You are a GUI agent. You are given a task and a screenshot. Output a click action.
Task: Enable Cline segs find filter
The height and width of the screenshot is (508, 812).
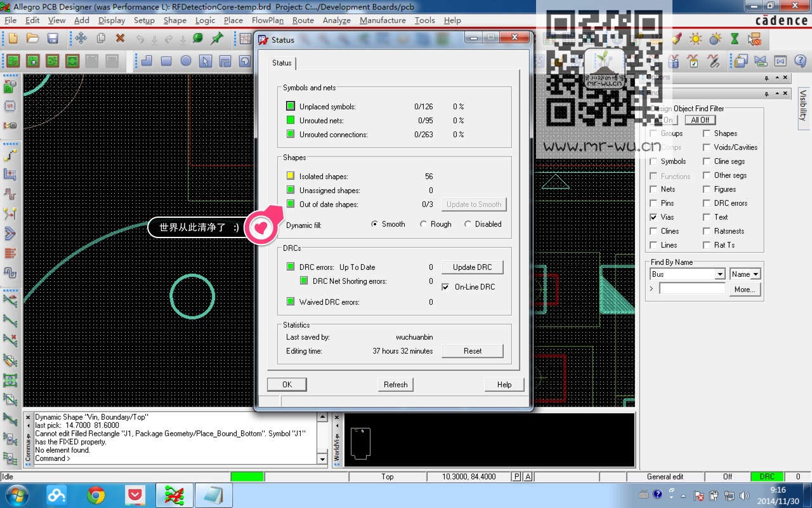pos(707,161)
